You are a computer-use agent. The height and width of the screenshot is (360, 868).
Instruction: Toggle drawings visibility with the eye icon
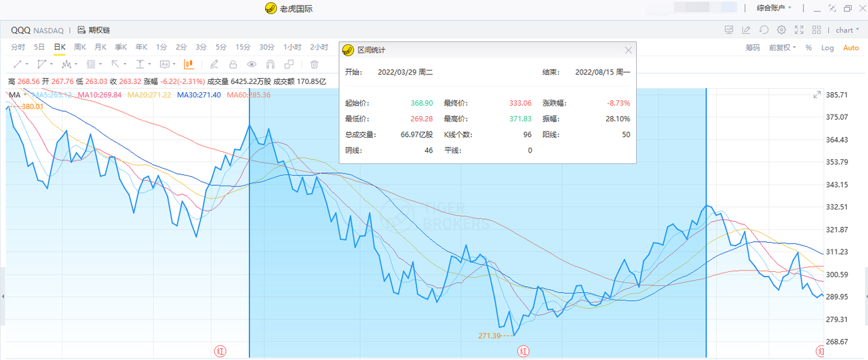pyautogui.click(x=252, y=64)
